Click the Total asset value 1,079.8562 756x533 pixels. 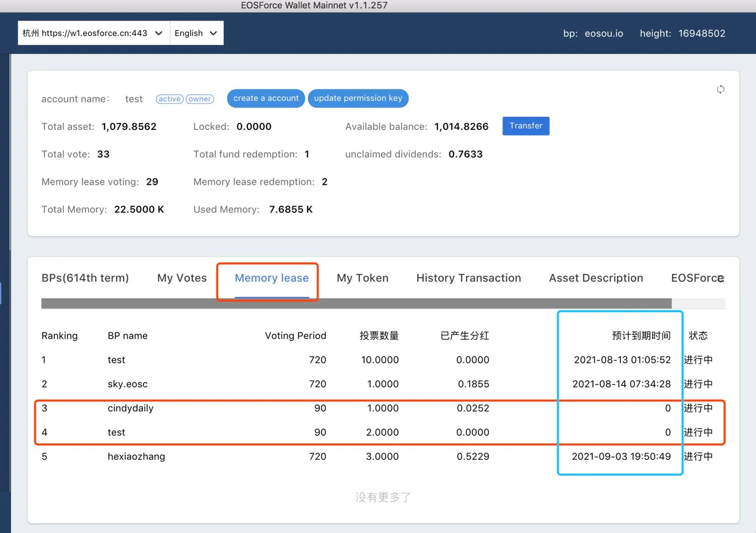click(129, 126)
